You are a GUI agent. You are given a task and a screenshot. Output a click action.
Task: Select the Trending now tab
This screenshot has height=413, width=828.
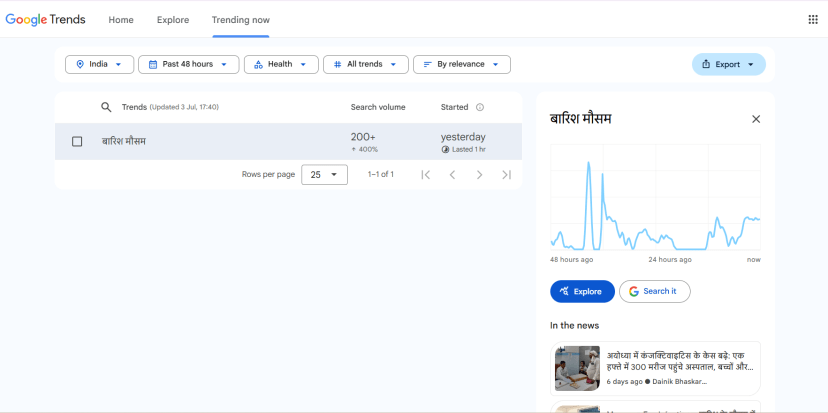pyautogui.click(x=241, y=20)
